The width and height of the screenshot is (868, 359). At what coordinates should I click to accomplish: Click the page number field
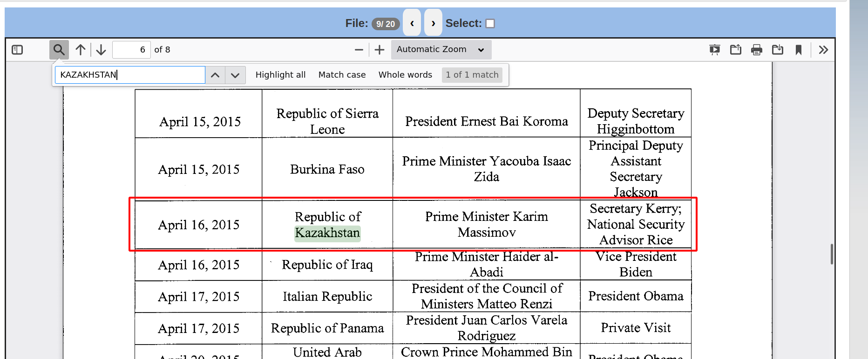131,50
